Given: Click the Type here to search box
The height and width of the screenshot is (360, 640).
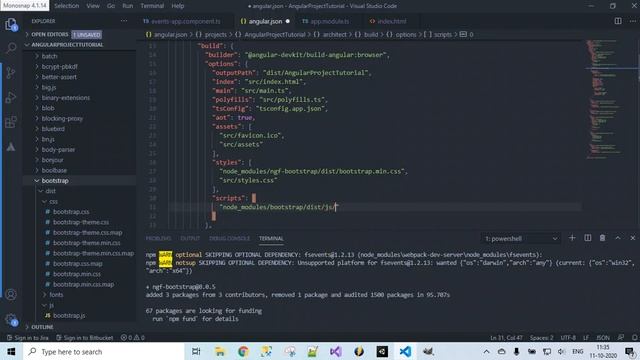Looking at the screenshot, I should tap(104, 351).
